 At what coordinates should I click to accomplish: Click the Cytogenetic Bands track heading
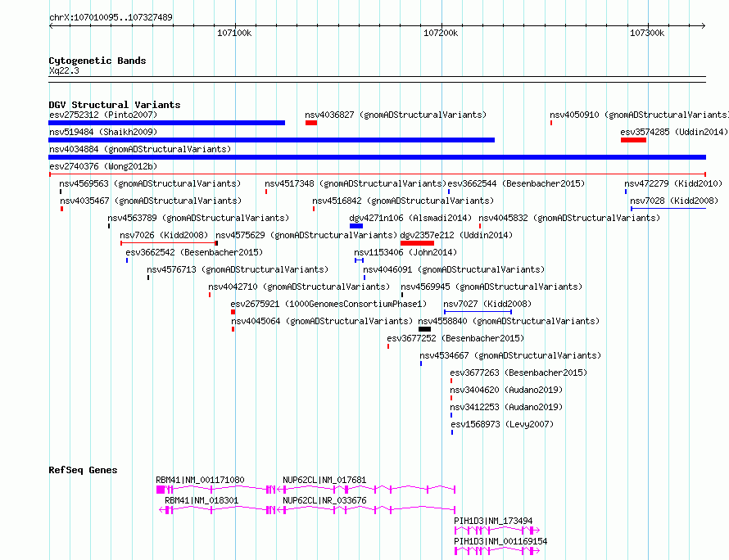coord(97,61)
